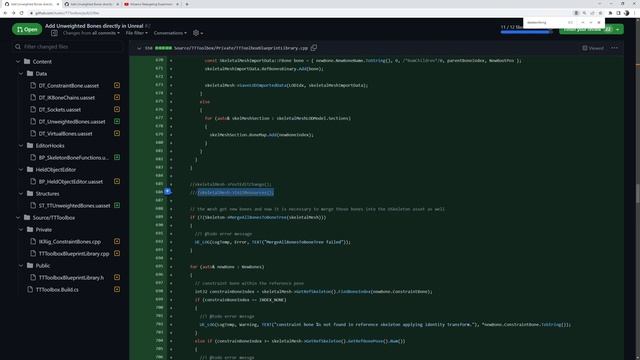The width and height of the screenshot is (640, 360).
Task: Toggle the file tree sidebar icon
Action: click(54, 33)
